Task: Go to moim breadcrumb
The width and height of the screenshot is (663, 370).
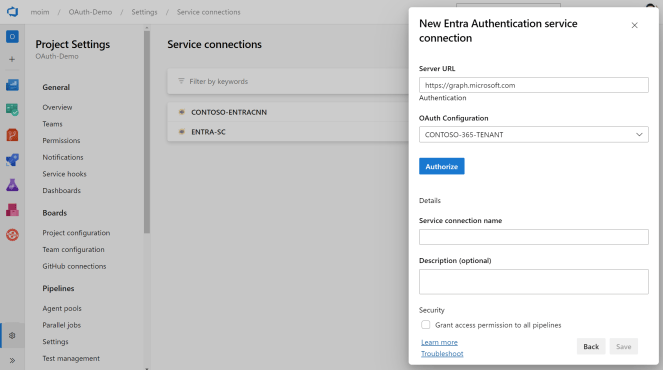Action: coord(40,12)
